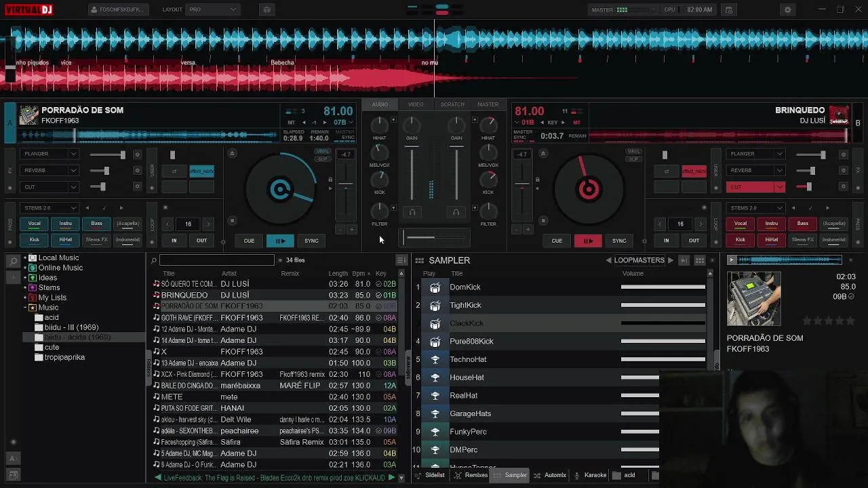The height and width of the screenshot is (488, 868).
Task: Click the right deck CUE button
Action: tap(557, 241)
